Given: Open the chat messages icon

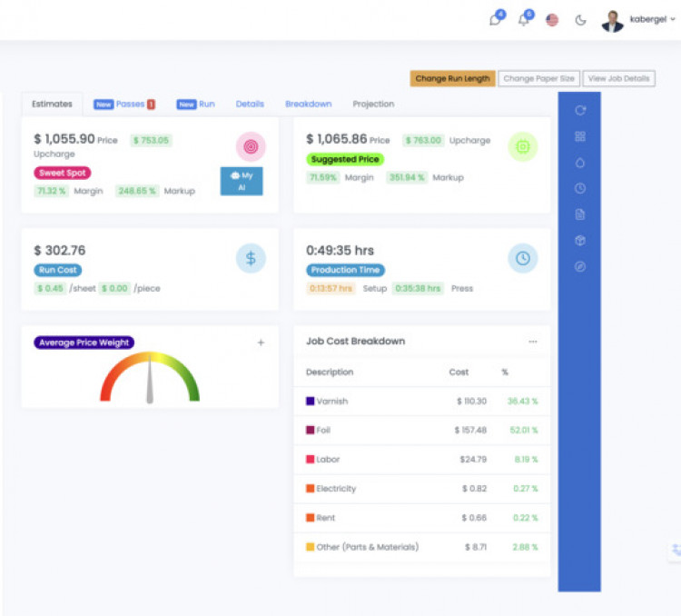Looking at the screenshot, I should point(496,20).
